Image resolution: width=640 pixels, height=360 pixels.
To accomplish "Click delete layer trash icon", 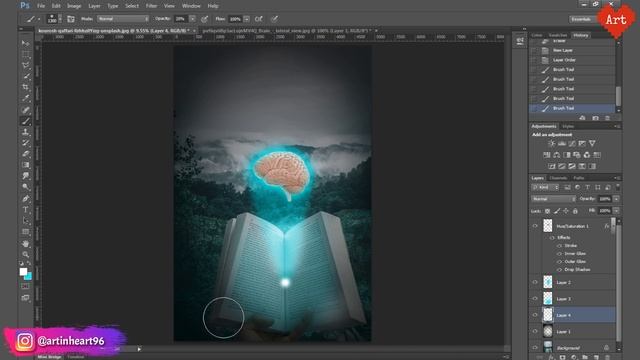I will [x=607, y=357].
